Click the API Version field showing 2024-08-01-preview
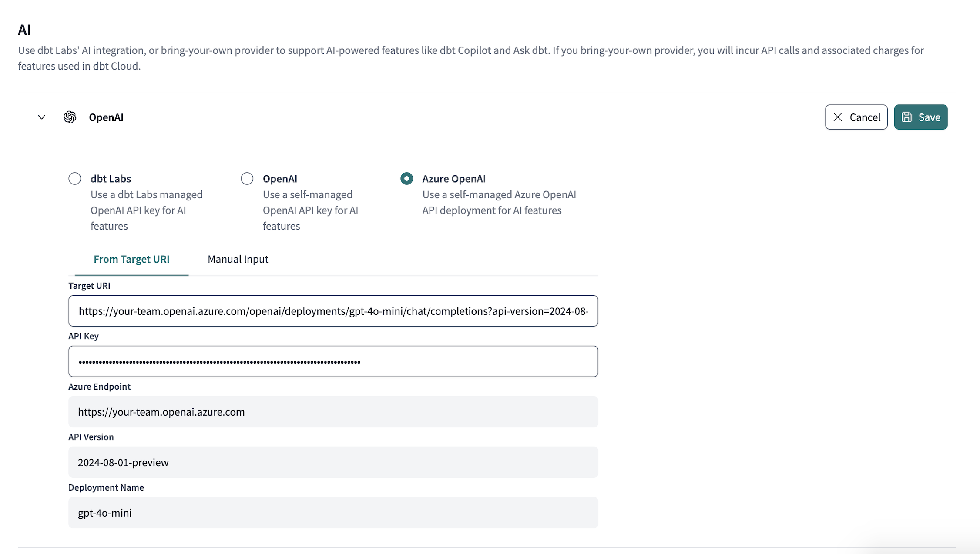The width and height of the screenshot is (980, 554). point(333,462)
